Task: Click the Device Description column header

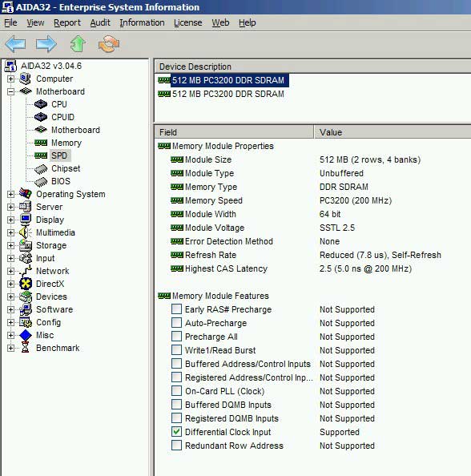Action: click(313, 67)
